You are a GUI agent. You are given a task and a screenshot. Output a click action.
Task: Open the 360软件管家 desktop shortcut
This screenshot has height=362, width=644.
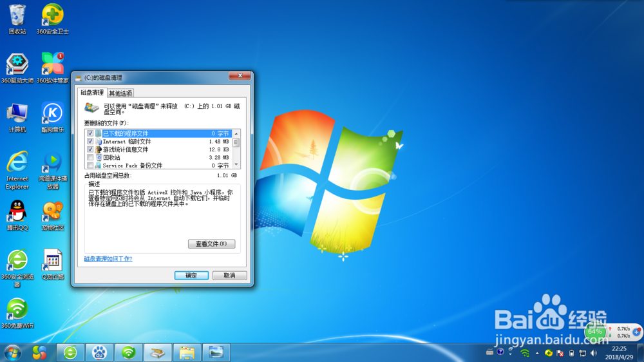[x=53, y=68]
